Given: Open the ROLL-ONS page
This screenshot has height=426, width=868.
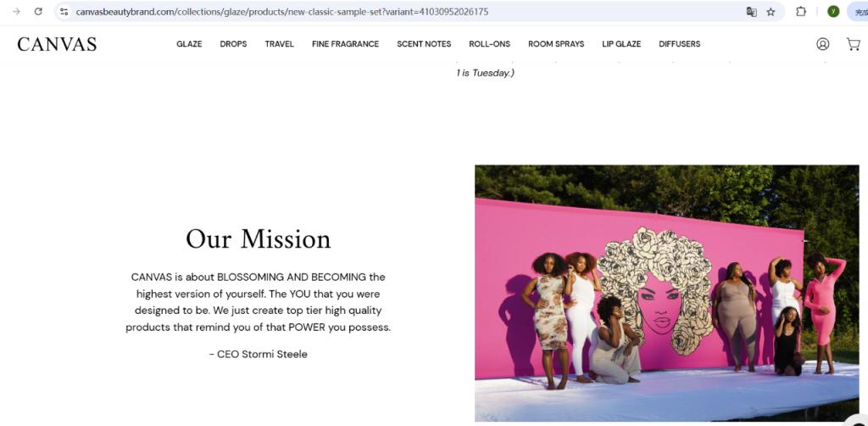Looking at the screenshot, I should tap(489, 44).
